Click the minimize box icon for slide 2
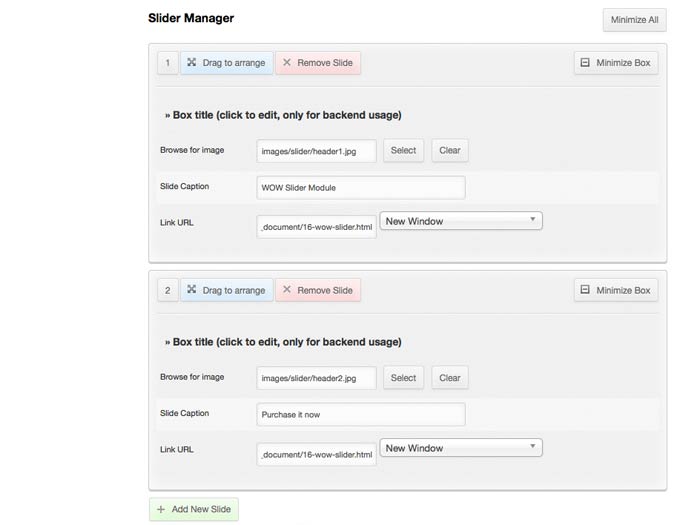This screenshot has height=525, width=700. pyautogui.click(x=584, y=290)
